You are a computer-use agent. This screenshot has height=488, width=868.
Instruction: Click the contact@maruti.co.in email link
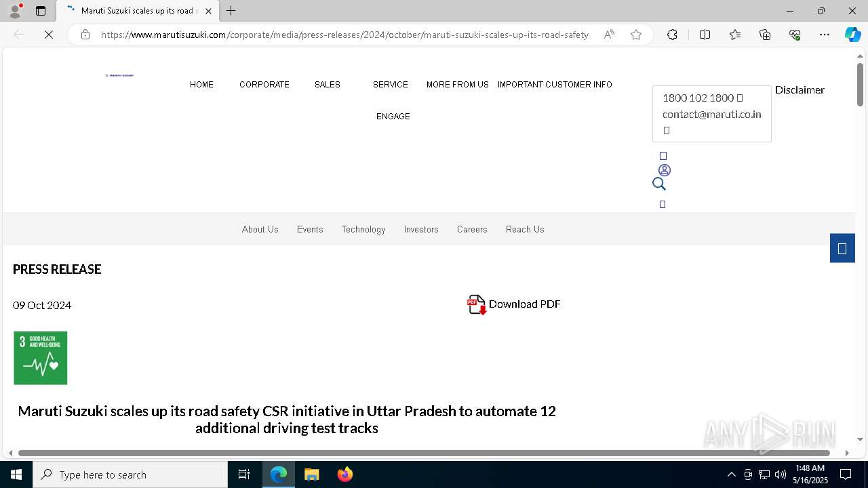click(x=711, y=114)
